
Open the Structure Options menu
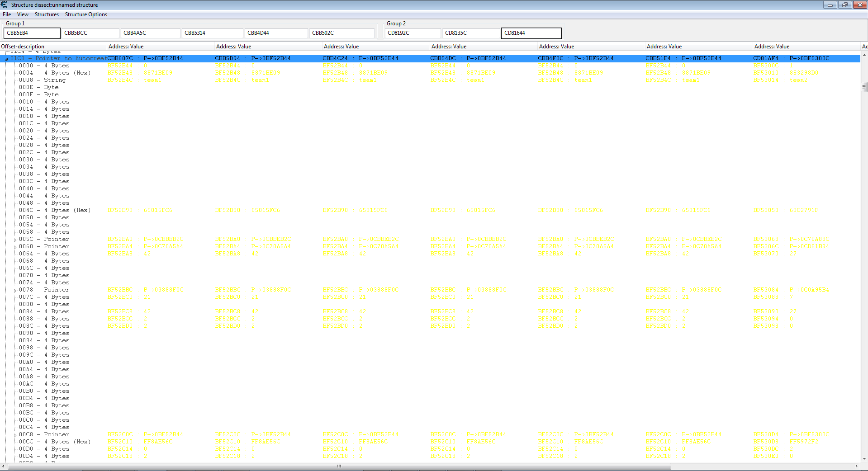coord(86,14)
